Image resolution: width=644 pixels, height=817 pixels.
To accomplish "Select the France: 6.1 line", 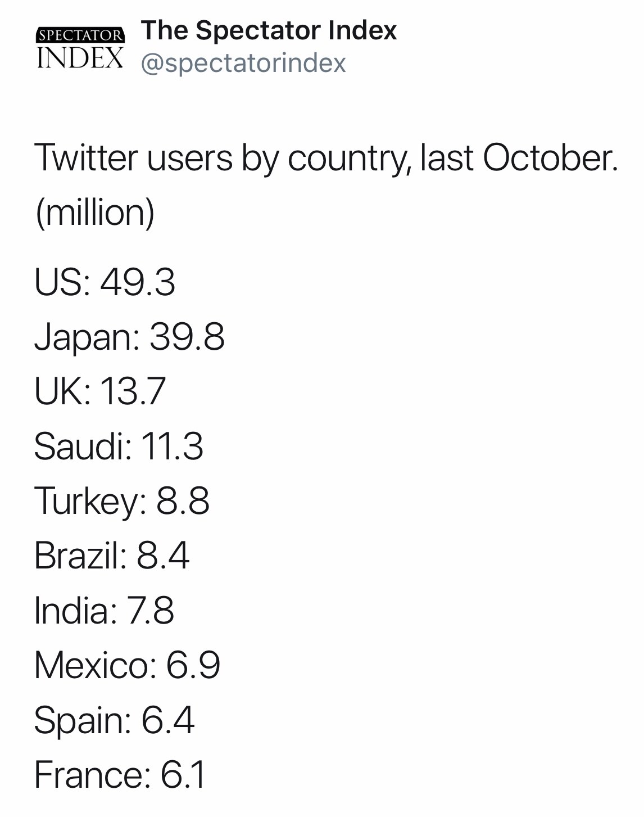I will click(x=120, y=775).
